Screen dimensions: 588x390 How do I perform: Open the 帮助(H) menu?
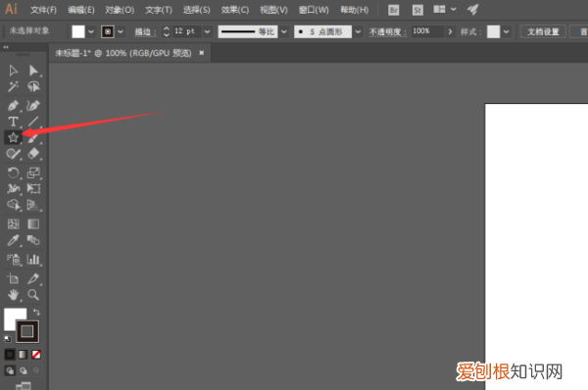coord(355,10)
